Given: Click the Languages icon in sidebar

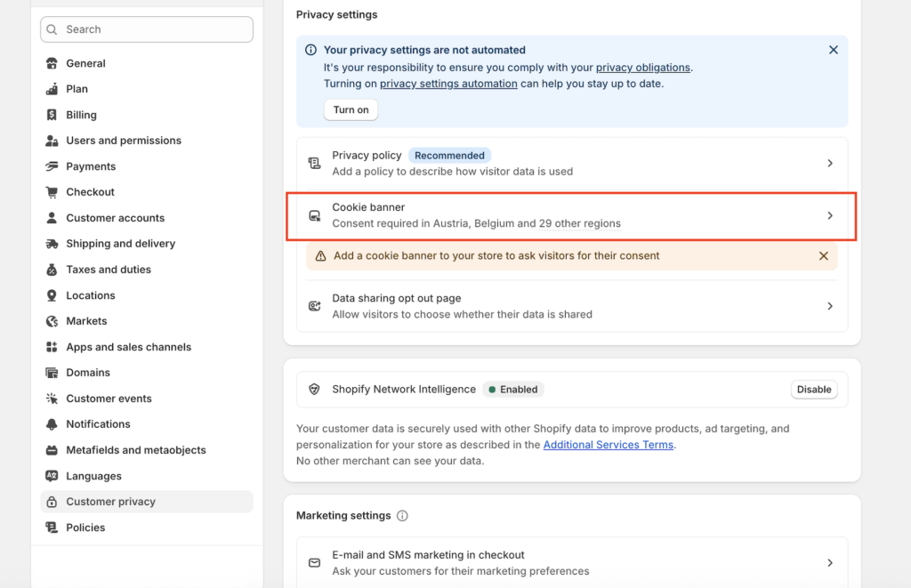Looking at the screenshot, I should [52, 476].
